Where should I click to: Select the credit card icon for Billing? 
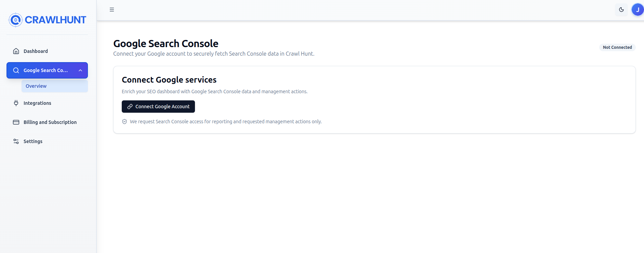[x=16, y=122]
